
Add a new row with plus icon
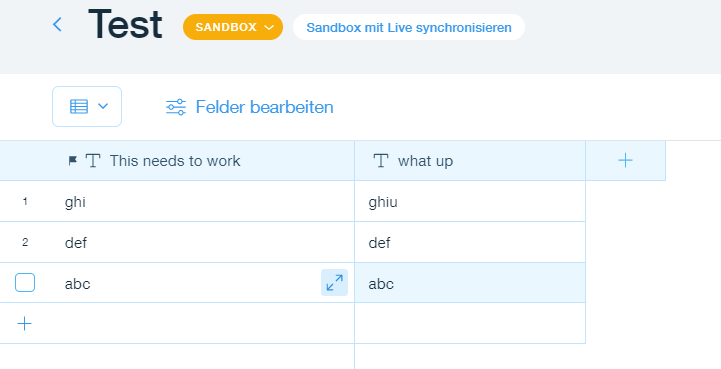[x=24, y=324]
